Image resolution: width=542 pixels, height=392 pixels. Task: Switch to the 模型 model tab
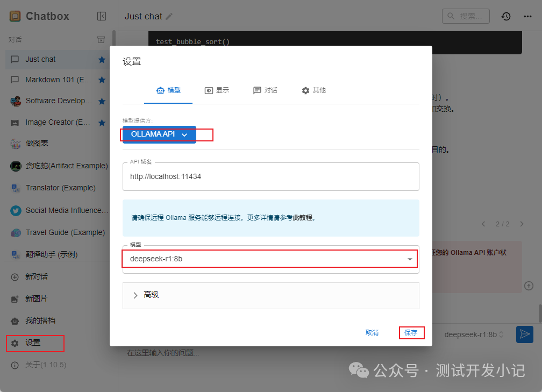(x=168, y=90)
